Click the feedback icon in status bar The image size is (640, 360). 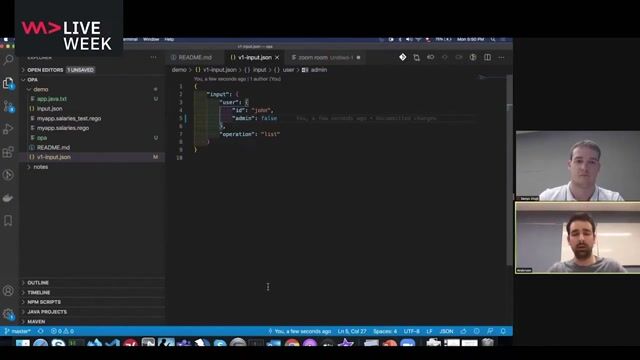[x=490, y=331]
